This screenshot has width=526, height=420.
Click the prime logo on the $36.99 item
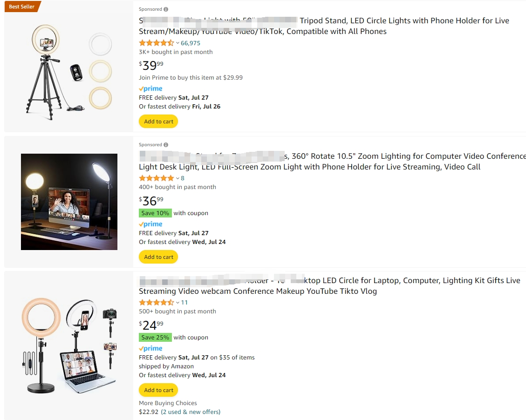[x=150, y=224]
